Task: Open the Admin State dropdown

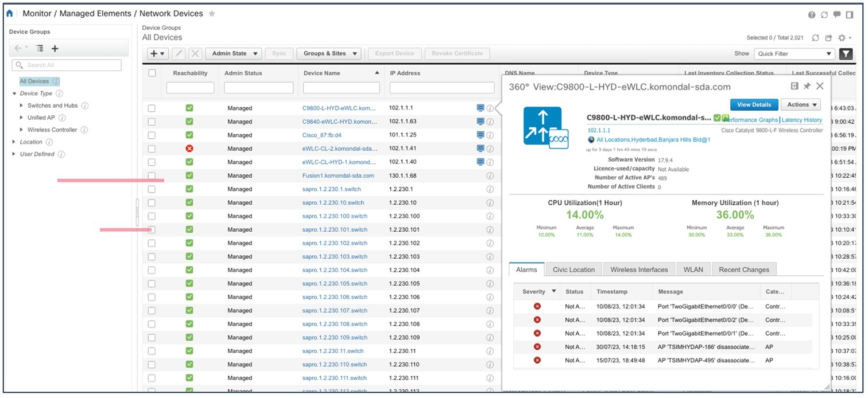Action: click(233, 53)
